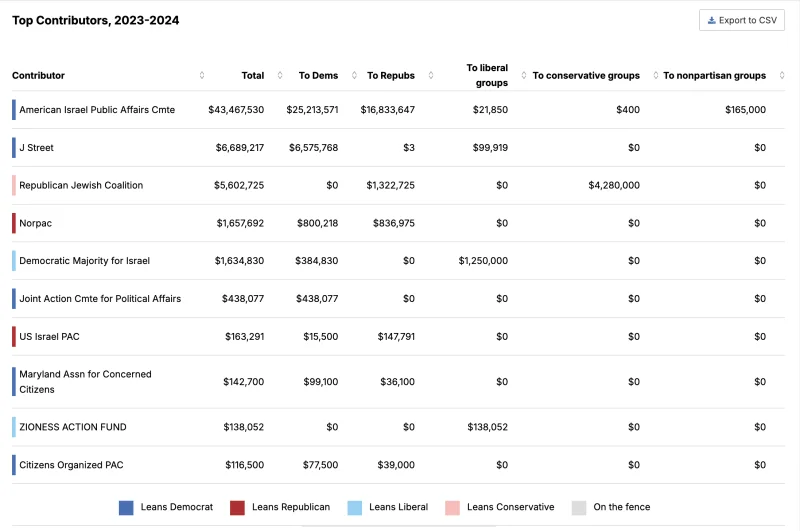Click the Leans Democrat legend swatch
800x531 pixels.
[126, 508]
